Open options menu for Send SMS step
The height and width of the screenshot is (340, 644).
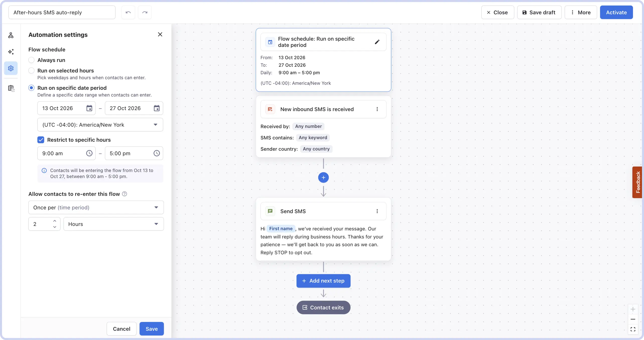click(377, 211)
